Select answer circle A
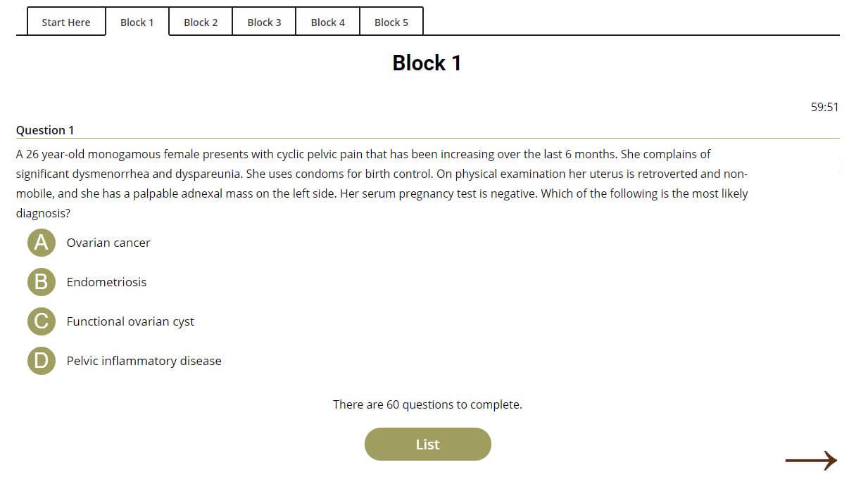Image resolution: width=868 pixels, height=486 pixels. tap(42, 243)
